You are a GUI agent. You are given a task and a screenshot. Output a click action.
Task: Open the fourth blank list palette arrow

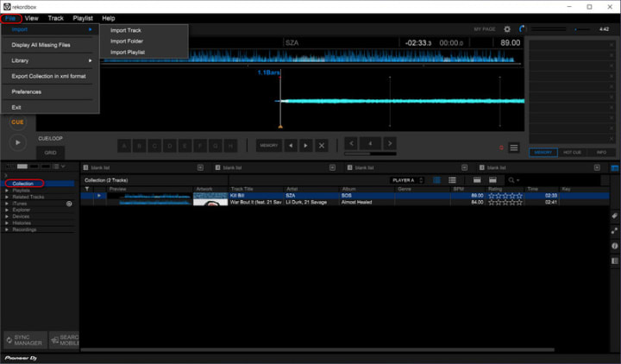pyautogui.click(x=597, y=167)
